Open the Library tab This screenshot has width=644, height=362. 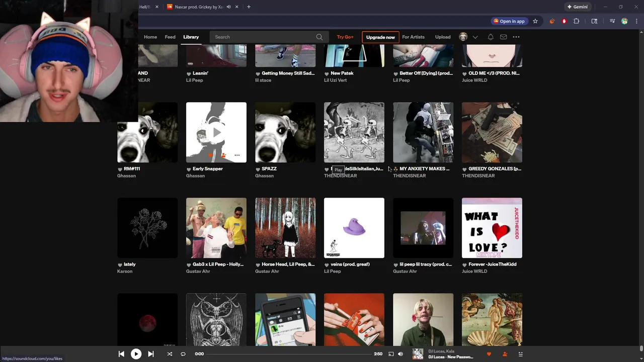click(191, 37)
